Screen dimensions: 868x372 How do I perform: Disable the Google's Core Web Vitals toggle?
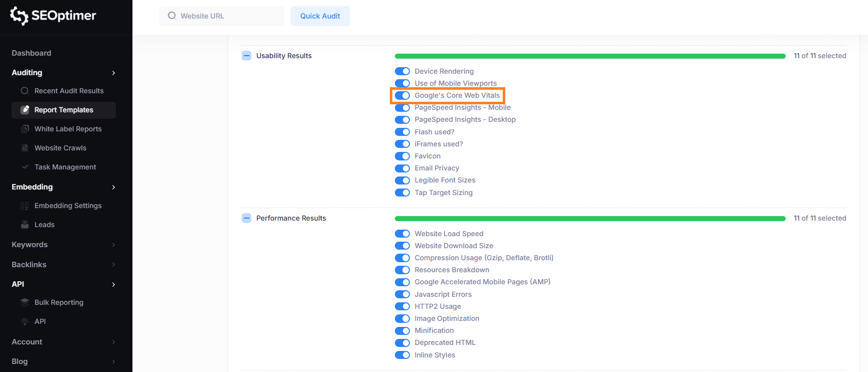tap(402, 95)
